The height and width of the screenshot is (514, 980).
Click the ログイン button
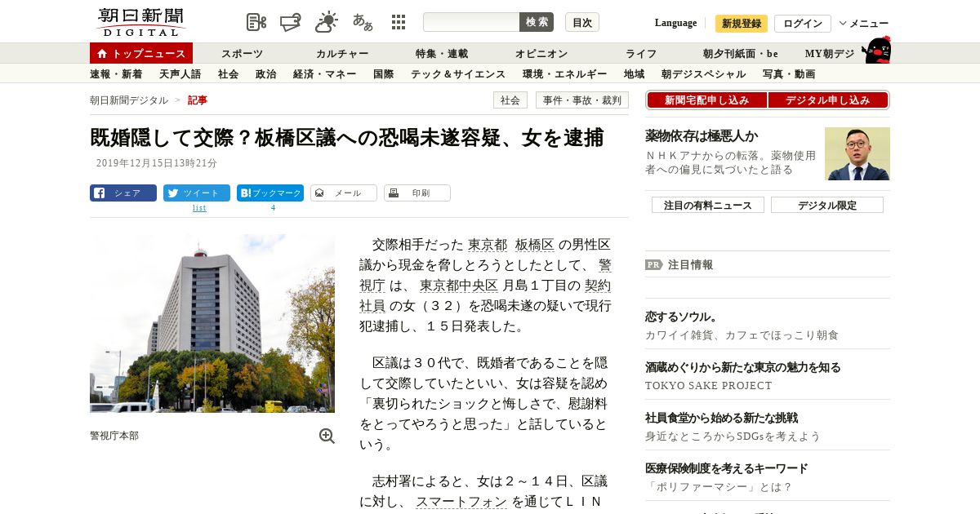click(x=803, y=24)
